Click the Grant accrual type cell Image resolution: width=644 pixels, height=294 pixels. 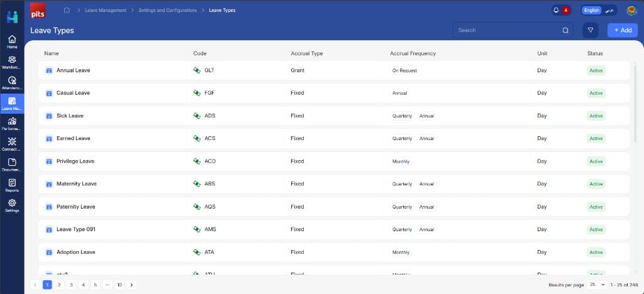pyautogui.click(x=297, y=70)
